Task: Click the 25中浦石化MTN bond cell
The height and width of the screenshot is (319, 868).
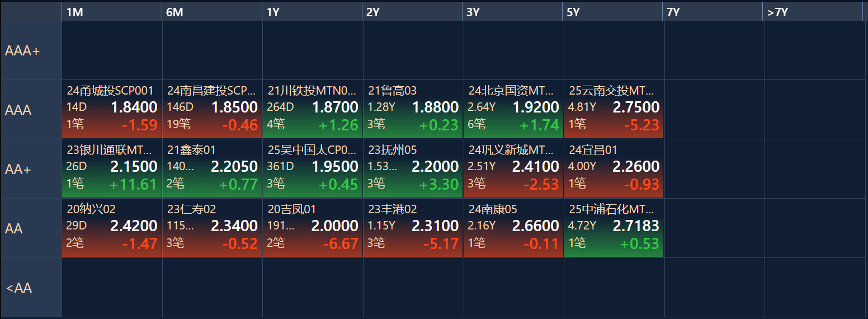Action: tap(614, 228)
